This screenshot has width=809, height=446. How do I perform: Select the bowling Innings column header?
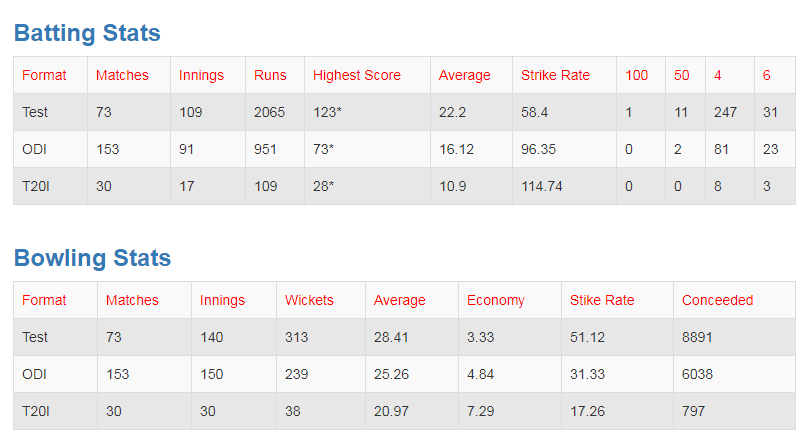click(222, 300)
